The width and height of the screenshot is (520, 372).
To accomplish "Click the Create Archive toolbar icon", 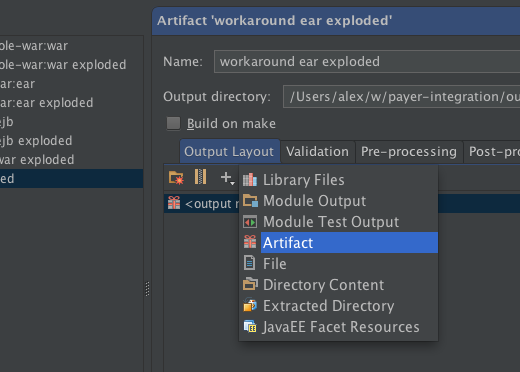I will (x=200, y=177).
